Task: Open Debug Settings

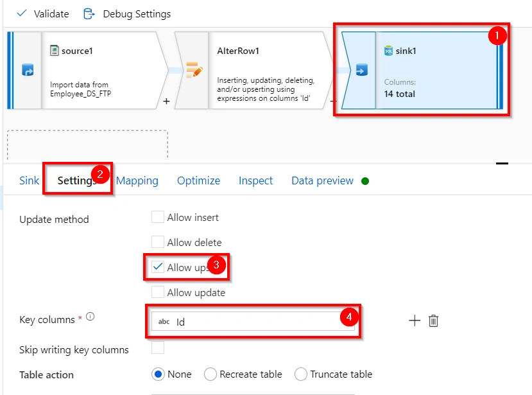Action: click(127, 14)
